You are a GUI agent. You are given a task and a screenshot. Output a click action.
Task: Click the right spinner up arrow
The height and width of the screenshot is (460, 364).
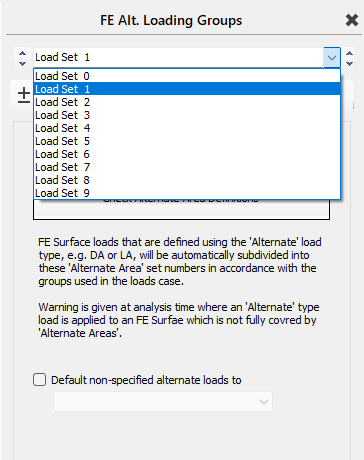(349, 53)
